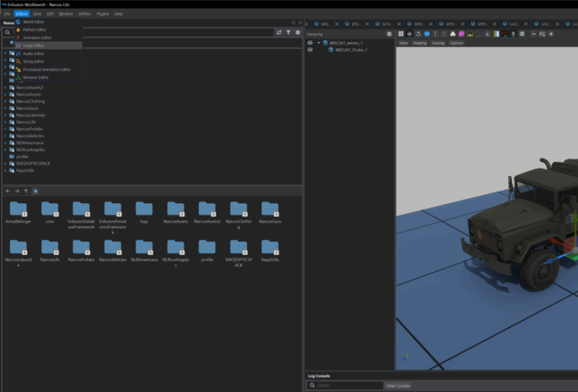Open the World Editor from the menu
578x392 pixels.
pyautogui.click(x=34, y=22)
